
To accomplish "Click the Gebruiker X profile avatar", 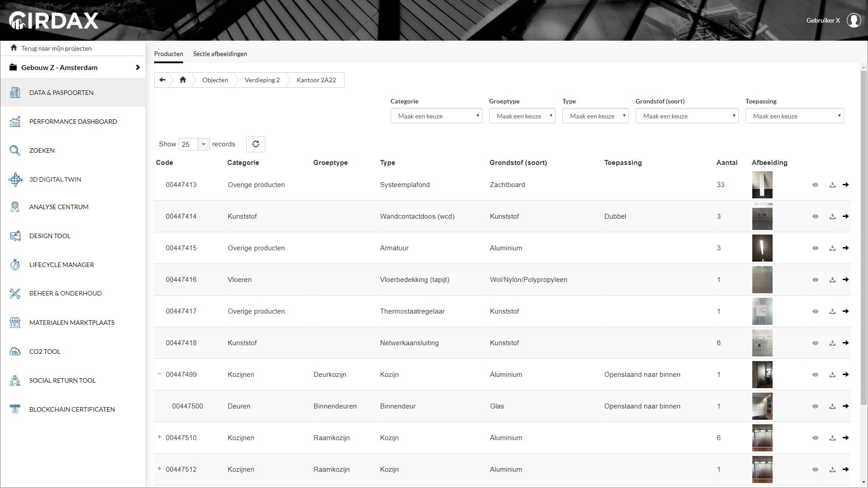I will tap(854, 20).
